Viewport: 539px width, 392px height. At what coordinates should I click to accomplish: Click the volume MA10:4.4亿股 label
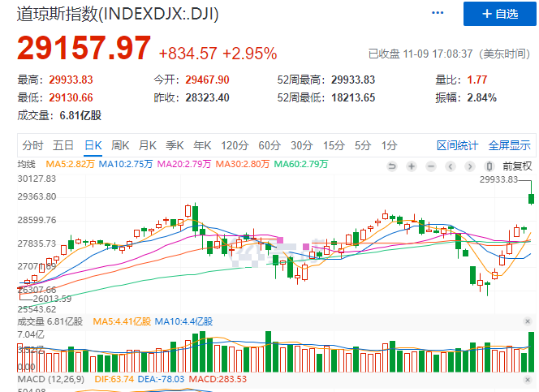click(183, 321)
